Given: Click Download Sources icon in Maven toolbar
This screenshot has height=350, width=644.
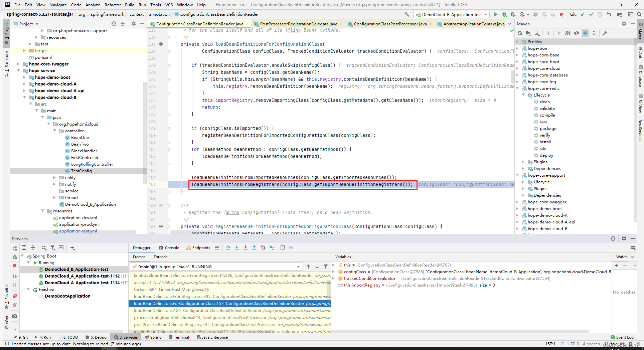Looking at the screenshot, I should (537, 33).
